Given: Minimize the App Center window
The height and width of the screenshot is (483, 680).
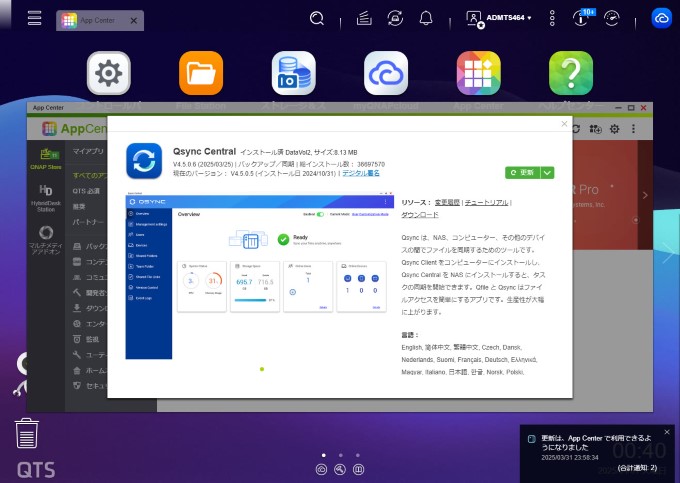Looking at the screenshot, I should tap(618, 108).
